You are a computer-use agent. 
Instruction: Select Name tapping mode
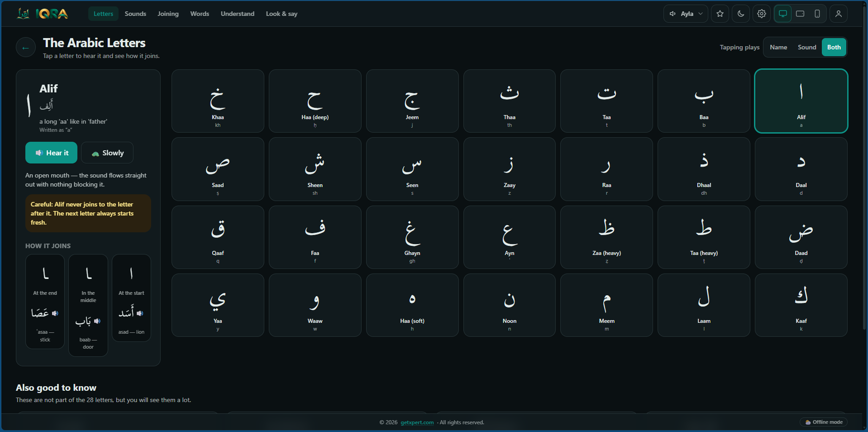click(x=778, y=47)
